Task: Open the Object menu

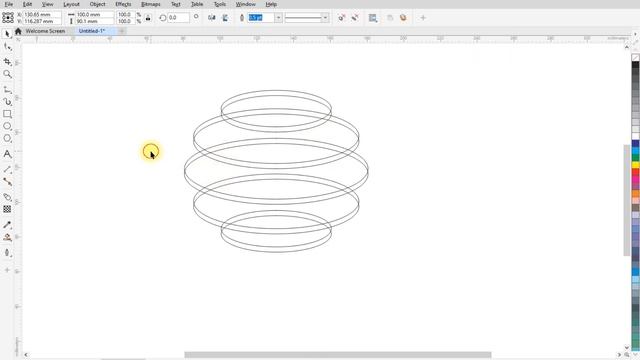Action: (98, 4)
